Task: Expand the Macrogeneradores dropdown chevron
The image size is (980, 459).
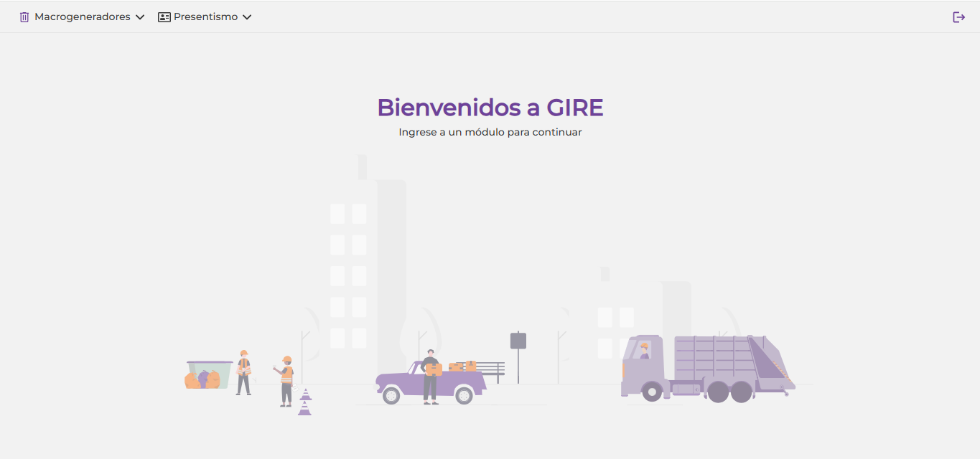Action: [x=140, y=17]
